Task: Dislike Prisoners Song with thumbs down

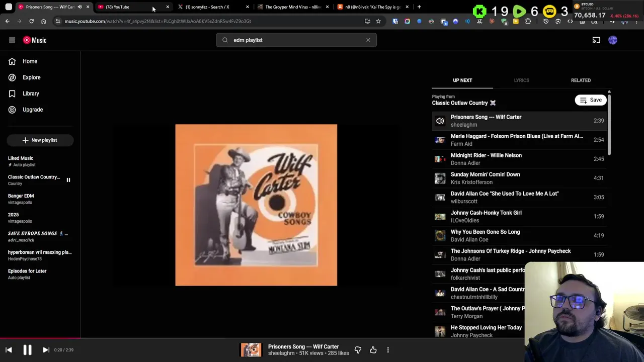Action: click(358, 350)
